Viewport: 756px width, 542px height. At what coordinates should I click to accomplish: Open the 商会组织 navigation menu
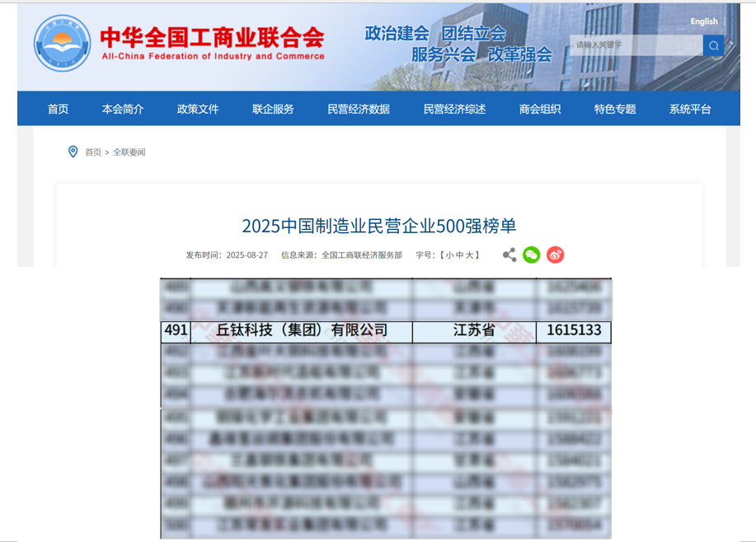pos(540,108)
